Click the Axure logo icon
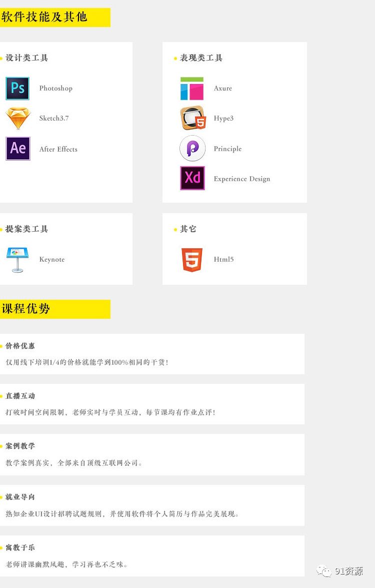This screenshot has width=375, height=588. [x=192, y=89]
